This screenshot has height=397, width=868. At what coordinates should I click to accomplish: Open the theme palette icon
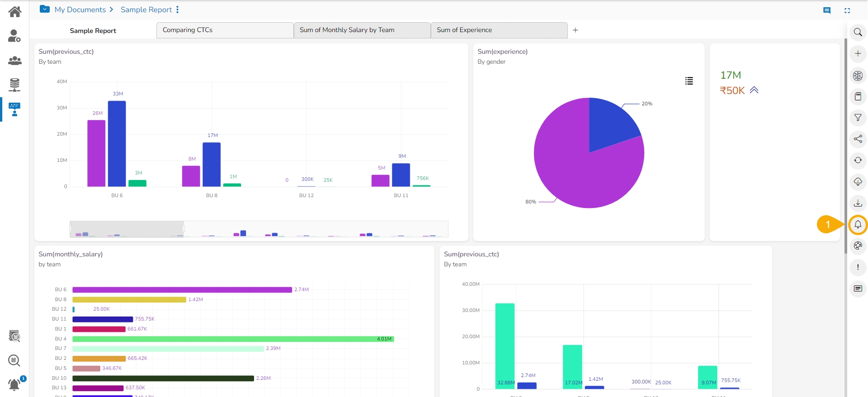[858, 246]
